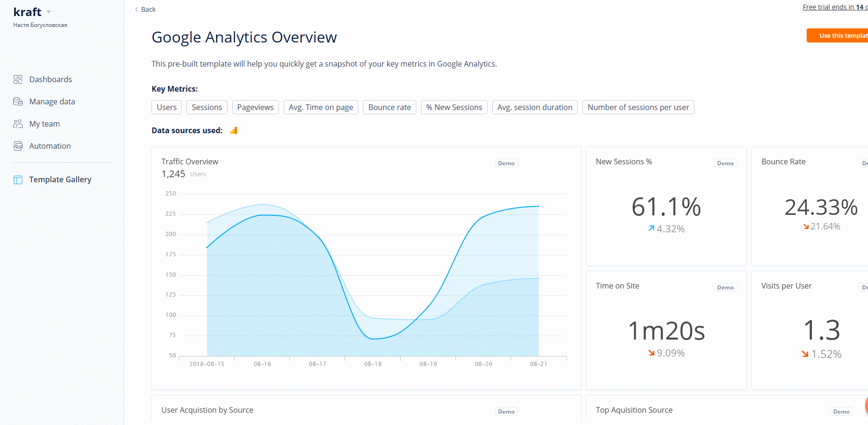Click Demo badge on User Acquistion by Source
The width and height of the screenshot is (868, 425).
coord(506,411)
